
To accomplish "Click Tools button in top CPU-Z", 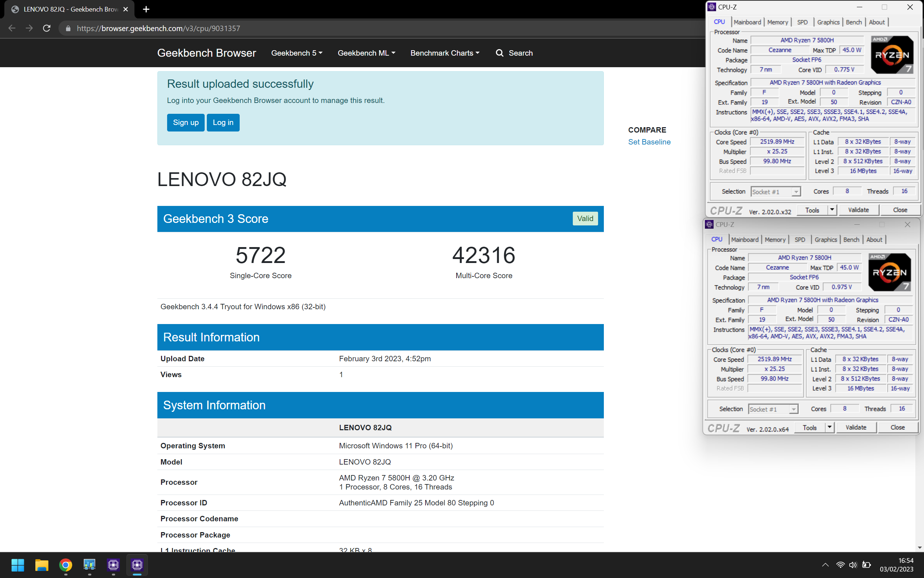I will tap(812, 210).
